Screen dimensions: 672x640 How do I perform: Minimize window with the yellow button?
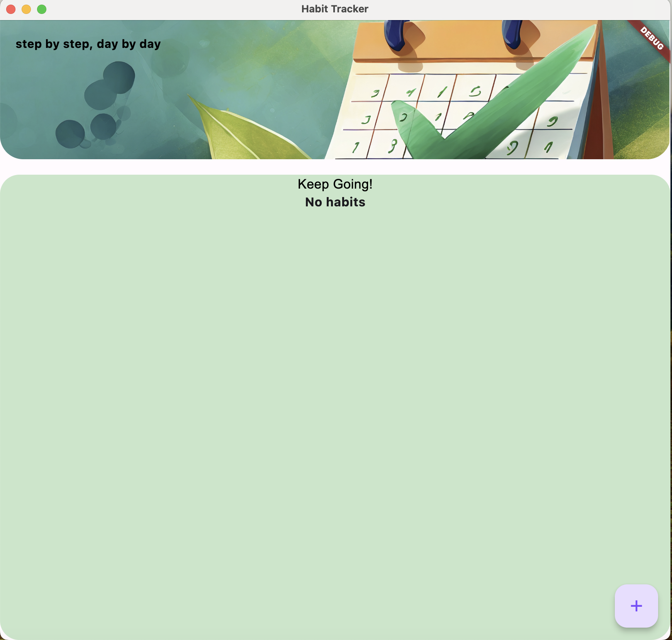click(26, 9)
